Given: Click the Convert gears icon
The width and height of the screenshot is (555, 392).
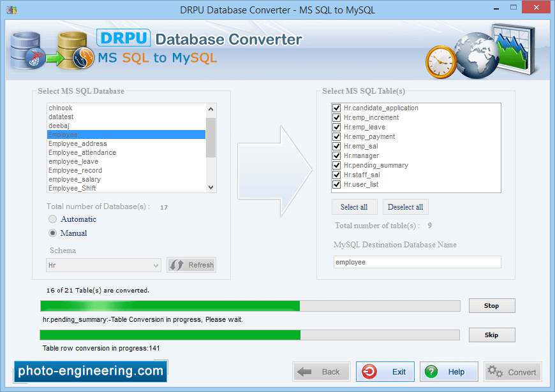Looking at the screenshot, I should point(495,372).
